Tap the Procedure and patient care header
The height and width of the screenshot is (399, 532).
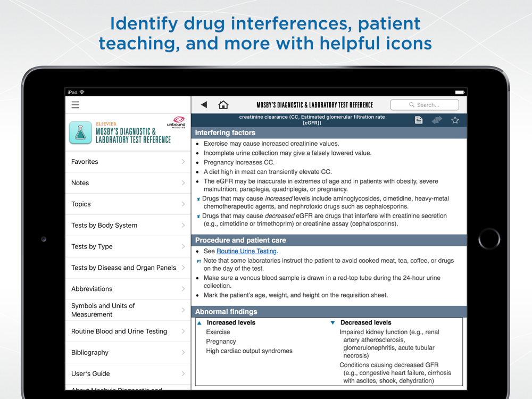pos(329,240)
